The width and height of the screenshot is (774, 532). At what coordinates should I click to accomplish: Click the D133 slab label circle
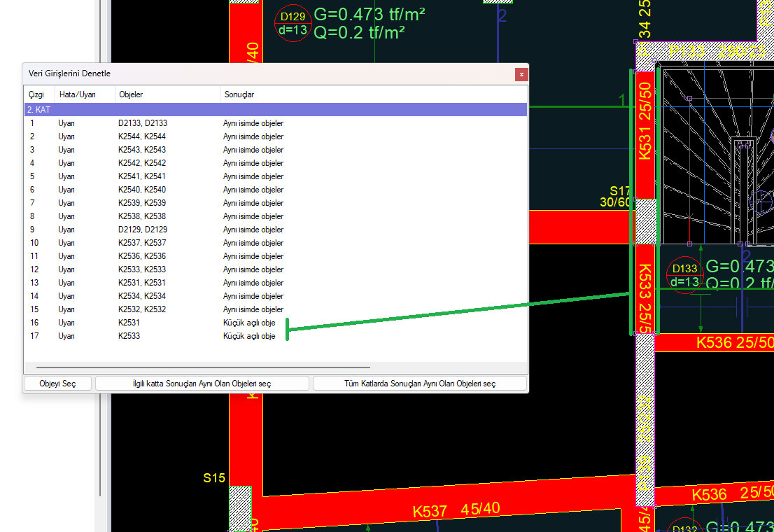coord(684,275)
